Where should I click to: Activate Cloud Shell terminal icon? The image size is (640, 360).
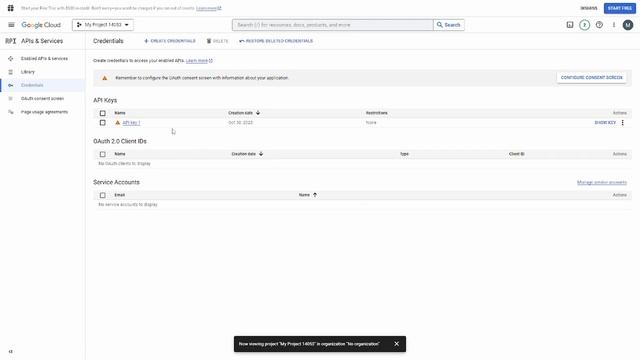click(x=570, y=25)
